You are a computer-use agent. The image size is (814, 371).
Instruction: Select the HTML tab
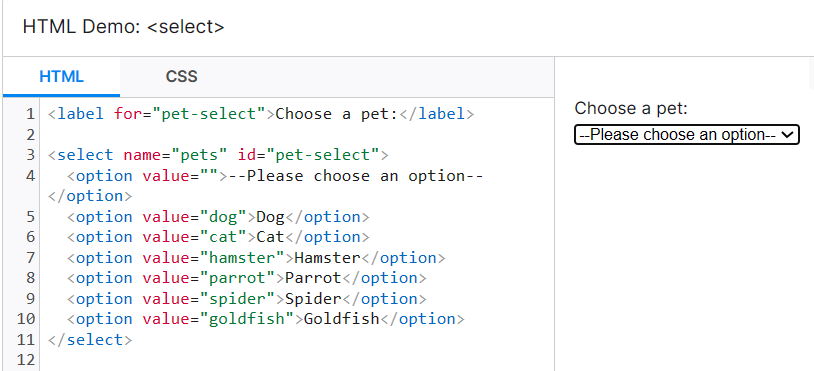point(61,77)
